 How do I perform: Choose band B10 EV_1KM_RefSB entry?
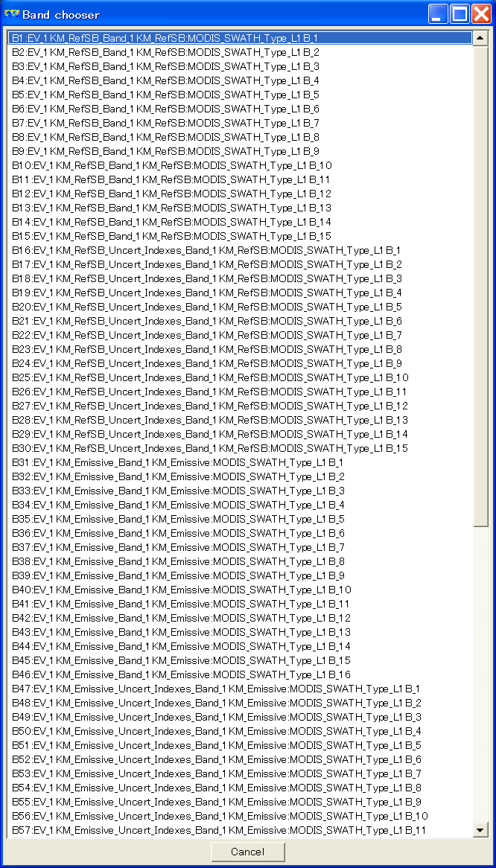tap(241, 165)
